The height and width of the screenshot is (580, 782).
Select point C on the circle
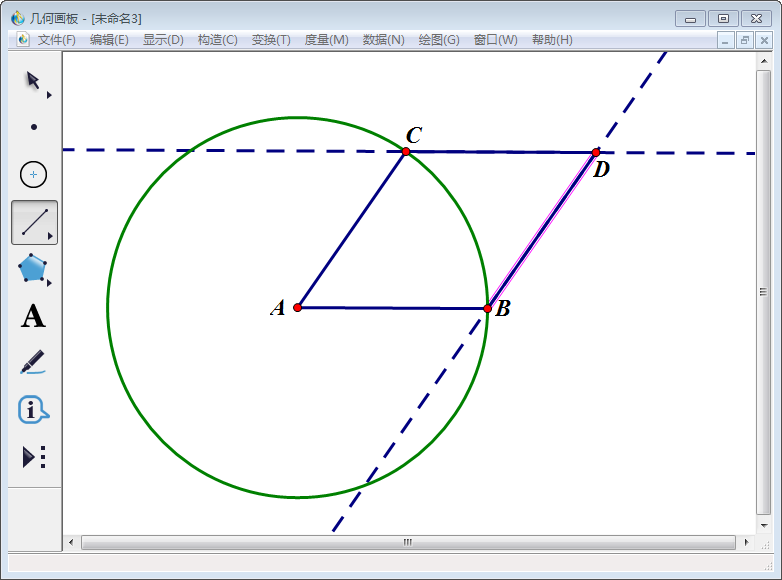coord(406,152)
